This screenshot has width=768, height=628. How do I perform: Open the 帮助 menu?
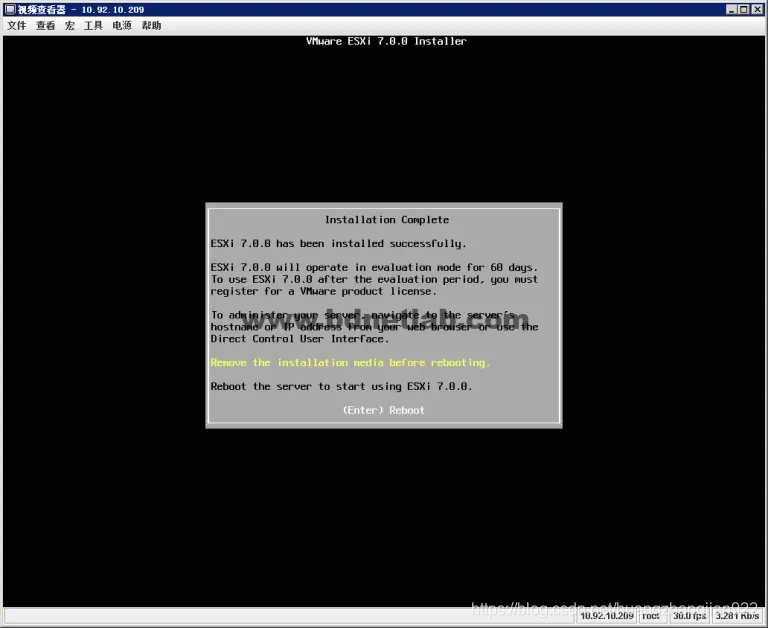coord(151,25)
